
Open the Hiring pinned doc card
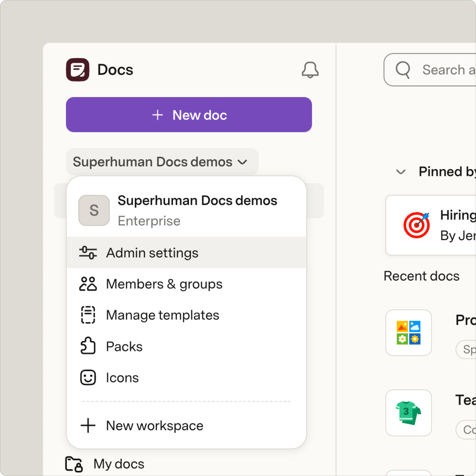pos(431,225)
